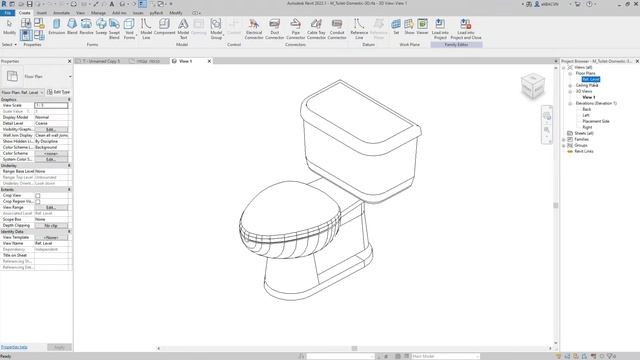Viewport: 640px width, 360px height.
Task: Select Revit Links in Project Browser
Action: [x=584, y=151]
